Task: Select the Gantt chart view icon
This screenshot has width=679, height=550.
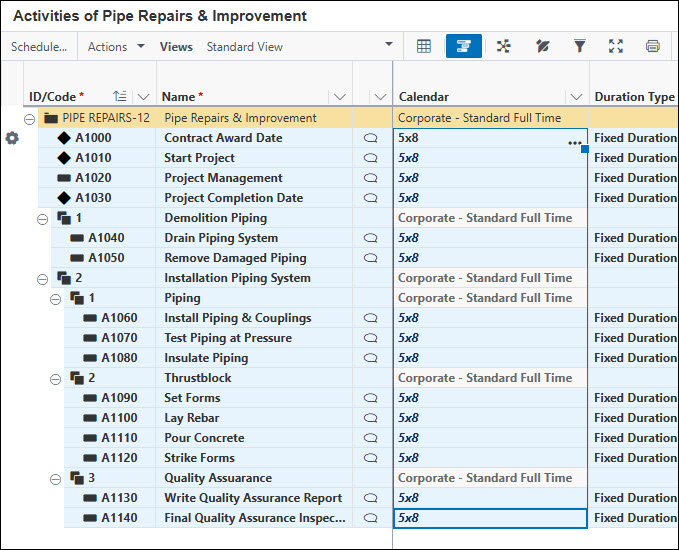Action: click(x=463, y=46)
